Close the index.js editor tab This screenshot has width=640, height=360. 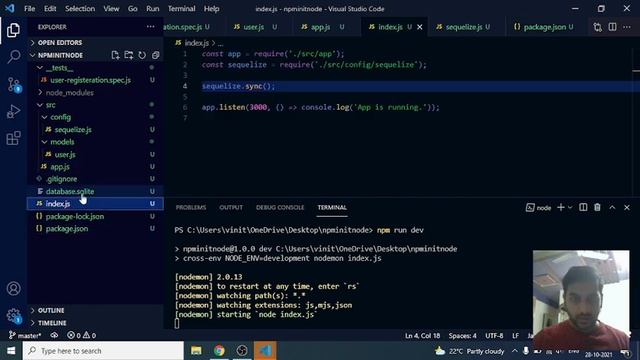pyautogui.click(x=420, y=27)
